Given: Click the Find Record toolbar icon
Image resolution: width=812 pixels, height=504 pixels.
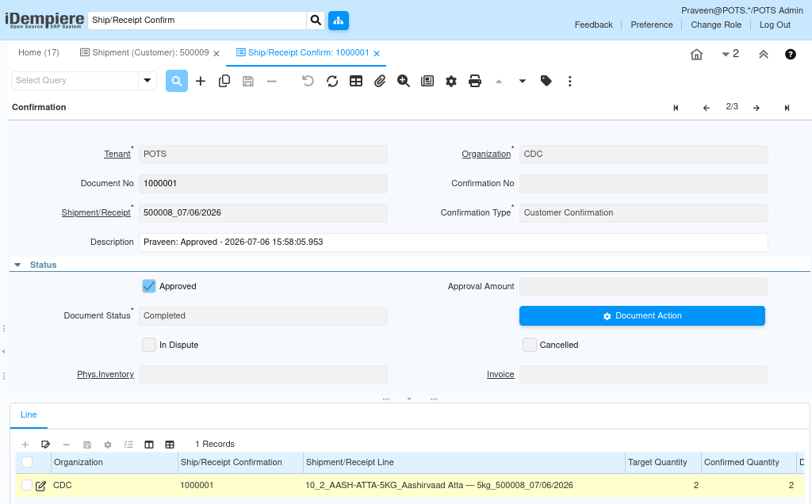Looking at the screenshot, I should 177,82.
